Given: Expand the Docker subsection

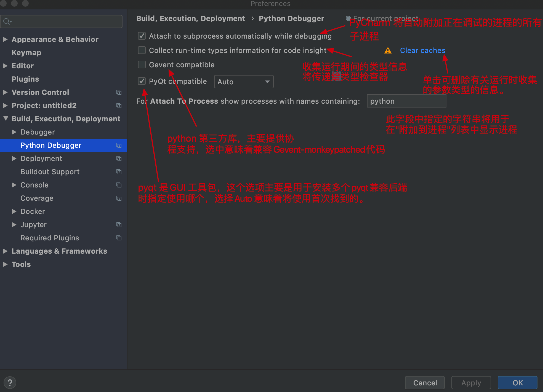Looking at the screenshot, I should coord(14,211).
